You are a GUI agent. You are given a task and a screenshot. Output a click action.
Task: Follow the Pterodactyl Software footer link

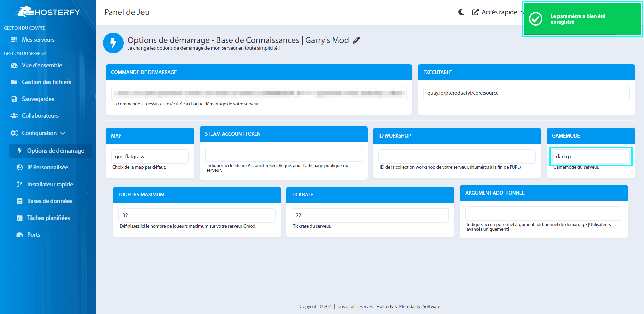[420, 306]
